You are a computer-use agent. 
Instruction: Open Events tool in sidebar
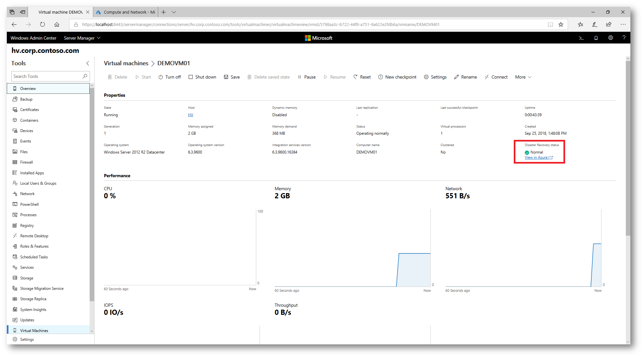[48, 141]
